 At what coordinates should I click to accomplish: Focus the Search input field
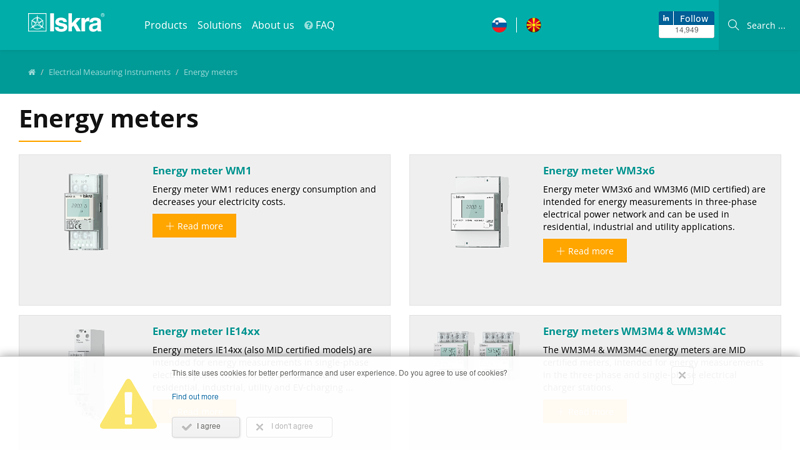[766, 26]
